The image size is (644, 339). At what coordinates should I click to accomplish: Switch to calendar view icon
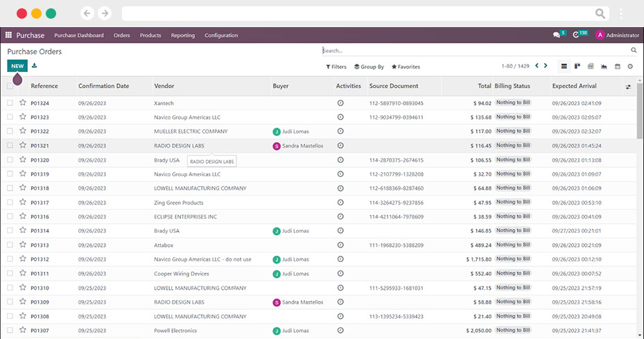coord(617,66)
